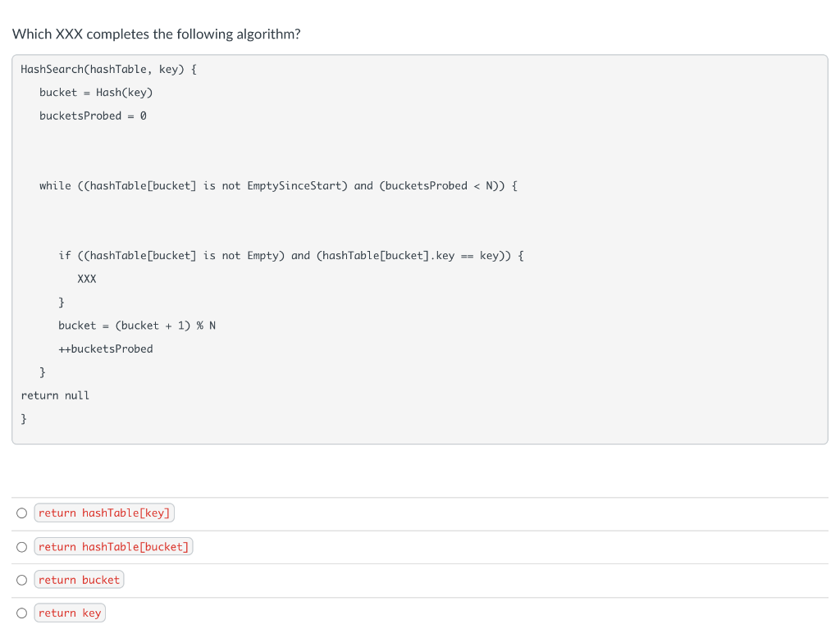The width and height of the screenshot is (840, 638).
Task: Click the "return bucket" answer label
Action: point(79,580)
